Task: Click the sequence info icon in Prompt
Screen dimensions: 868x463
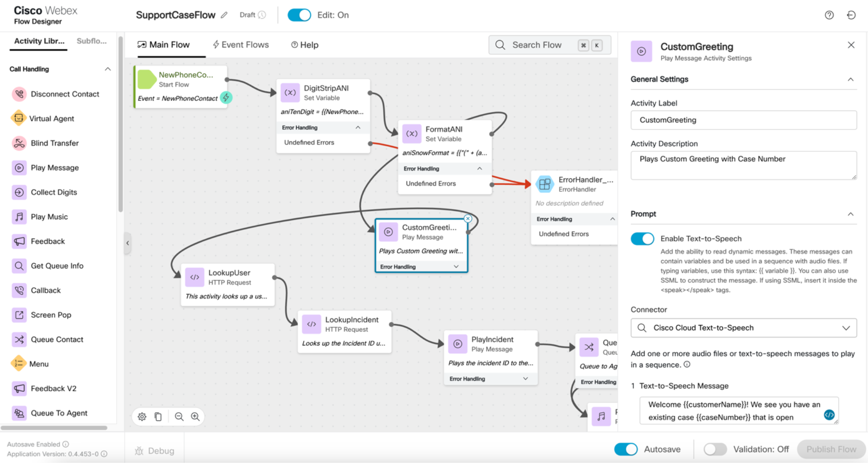Action: (x=687, y=365)
